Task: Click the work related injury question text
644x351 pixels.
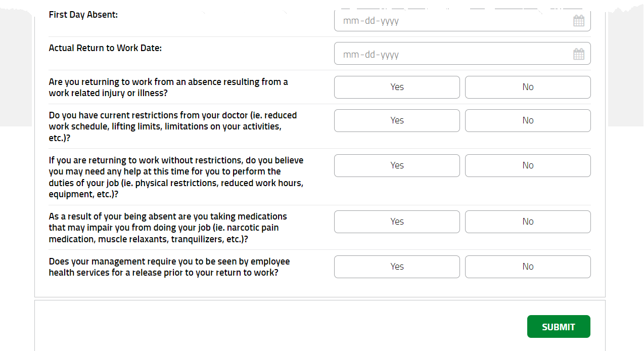Action: click(x=168, y=87)
